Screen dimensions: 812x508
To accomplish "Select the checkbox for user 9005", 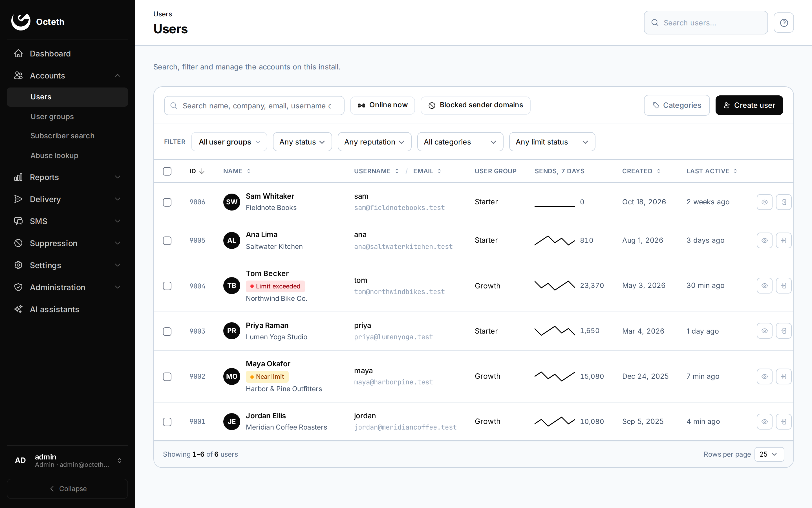I will [167, 240].
